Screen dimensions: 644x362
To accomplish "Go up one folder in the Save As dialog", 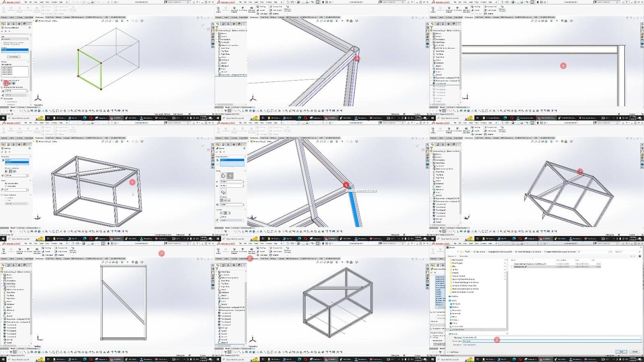I will pyautogui.click(x=458, y=252).
